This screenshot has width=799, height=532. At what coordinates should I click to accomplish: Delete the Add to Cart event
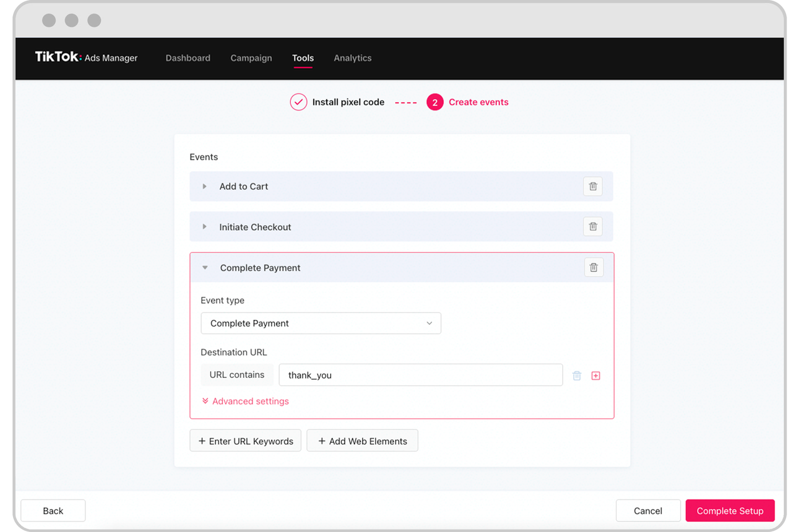pyautogui.click(x=592, y=186)
